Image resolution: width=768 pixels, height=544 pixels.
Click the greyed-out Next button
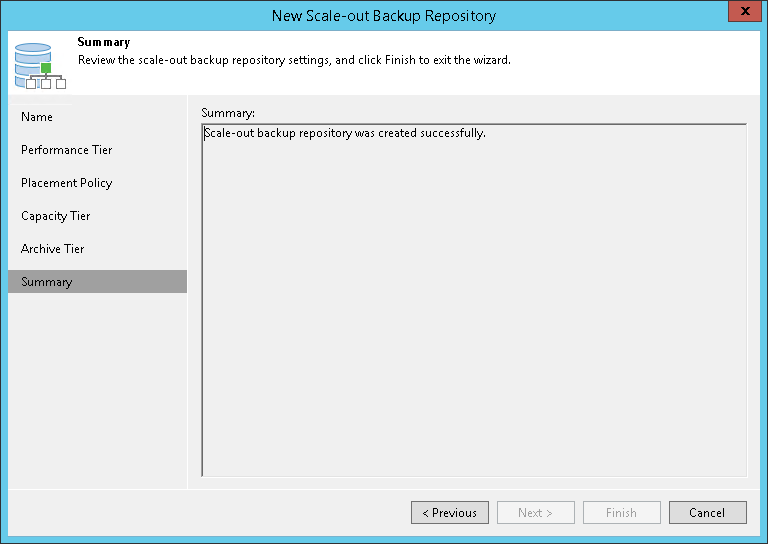coord(535,513)
